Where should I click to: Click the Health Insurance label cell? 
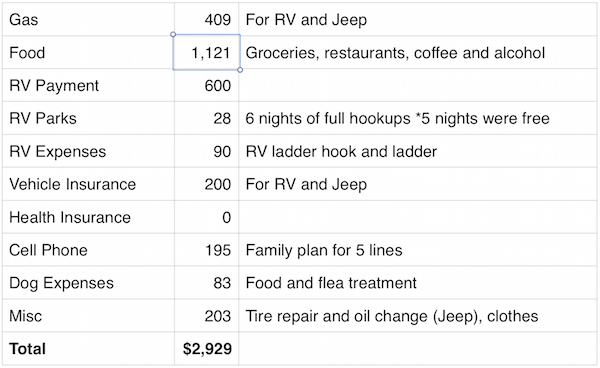pyautogui.click(x=88, y=217)
